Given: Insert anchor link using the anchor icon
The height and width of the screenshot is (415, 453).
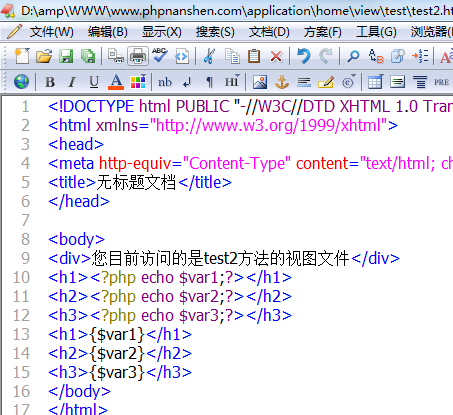Looking at the screenshot, I should point(282,82).
